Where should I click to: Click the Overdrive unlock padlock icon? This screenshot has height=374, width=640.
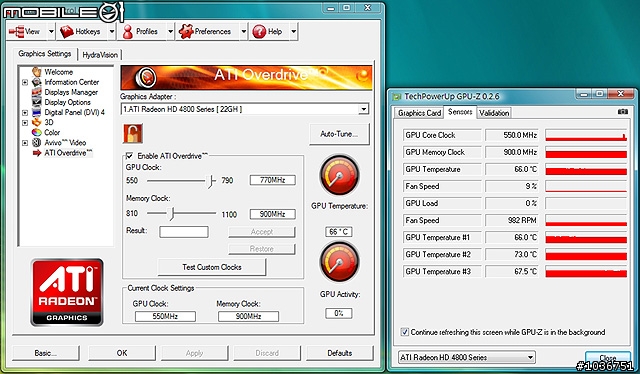click(x=133, y=134)
